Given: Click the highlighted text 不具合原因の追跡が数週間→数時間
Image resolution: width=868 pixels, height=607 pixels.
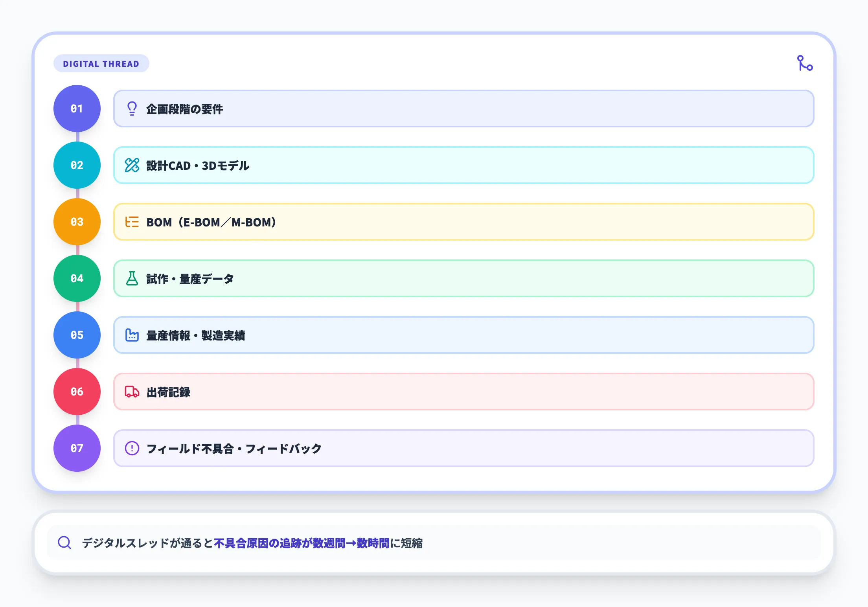Looking at the screenshot, I should pyautogui.click(x=302, y=543).
